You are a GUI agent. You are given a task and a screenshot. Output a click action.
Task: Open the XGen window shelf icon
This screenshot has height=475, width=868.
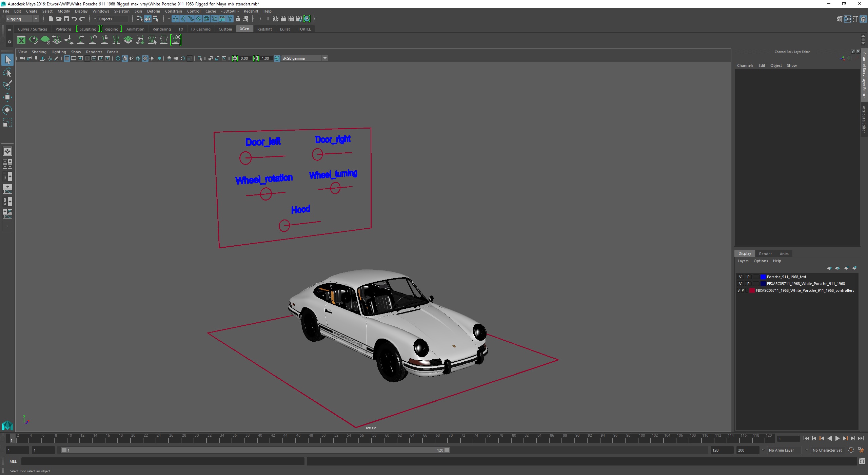pos(21,40)
